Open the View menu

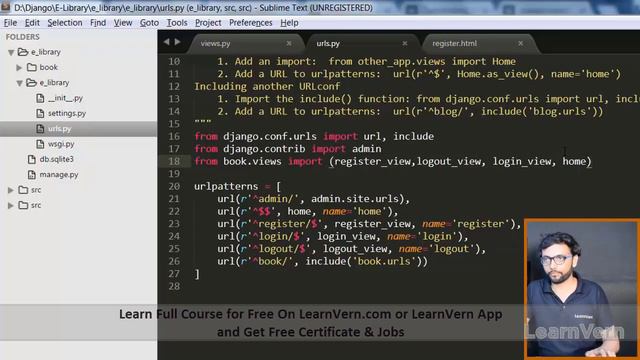pos(123,23)
